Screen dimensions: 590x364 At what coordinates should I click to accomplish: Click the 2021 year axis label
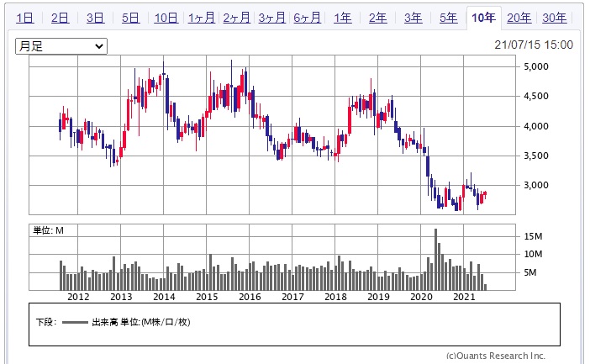click(464, 297)
